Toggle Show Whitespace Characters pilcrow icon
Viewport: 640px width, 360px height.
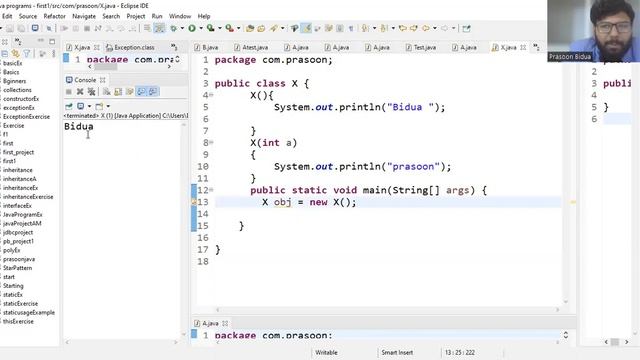click(x=351, y=28)
